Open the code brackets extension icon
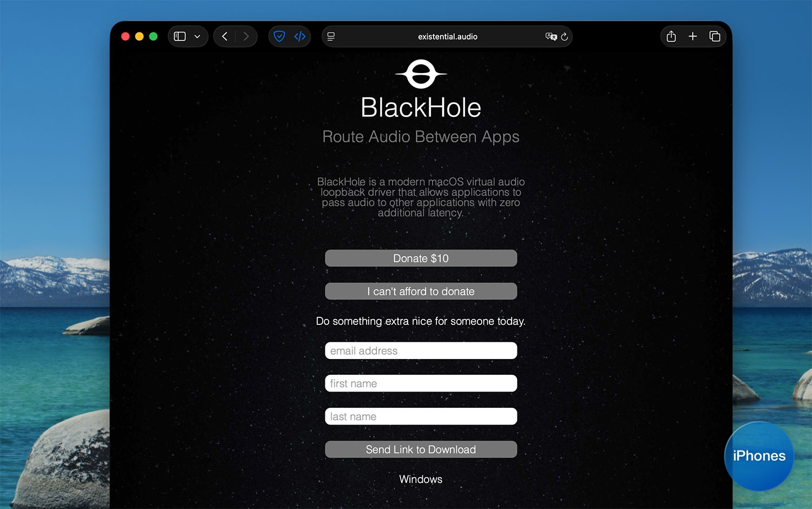Image resolution: width=812 pixels, height=509 pixels. pyautogui.click(x=300, y=36)
